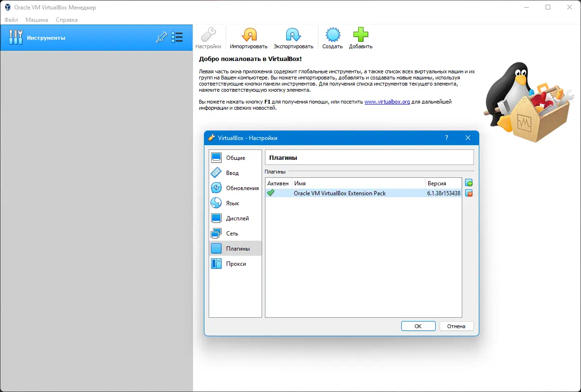Select the Сеть settings category
The height and width of the screenshot is (392, 581).
[235, 233]
